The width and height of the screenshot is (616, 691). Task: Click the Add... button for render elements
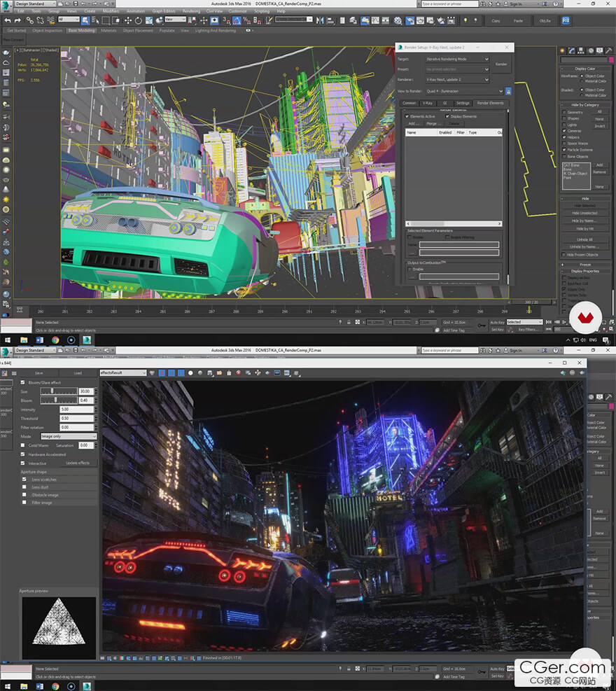tap(414, 124)
